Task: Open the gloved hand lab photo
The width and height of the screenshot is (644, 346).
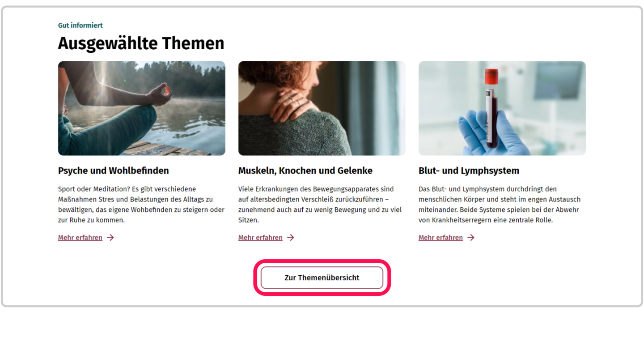Action: [502, 108]
